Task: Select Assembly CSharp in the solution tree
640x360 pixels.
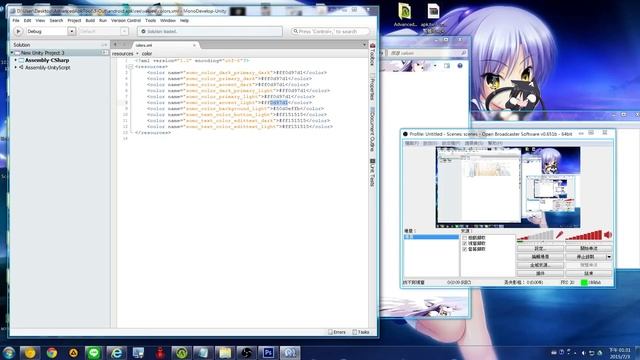Action: (x=47, y=60)
